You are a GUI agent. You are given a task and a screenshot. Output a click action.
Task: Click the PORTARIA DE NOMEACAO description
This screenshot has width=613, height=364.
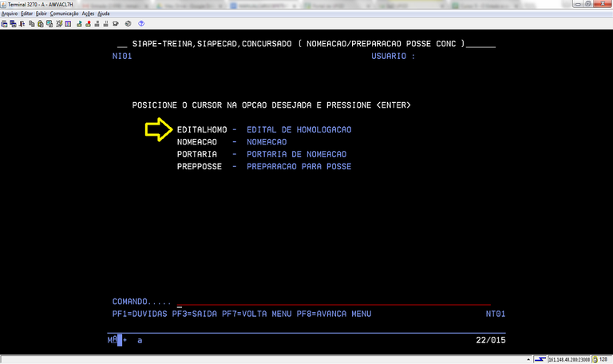(x=296, y=154)
